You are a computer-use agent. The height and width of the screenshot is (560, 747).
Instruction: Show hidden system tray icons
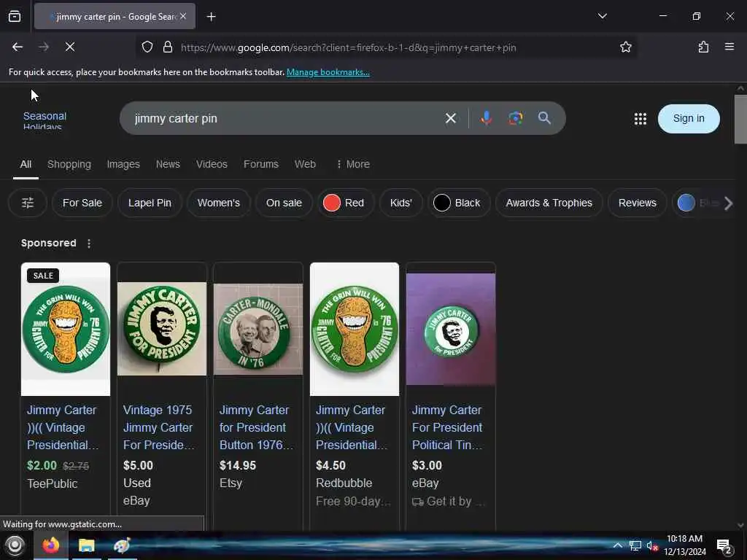click(x=617, y=545)
